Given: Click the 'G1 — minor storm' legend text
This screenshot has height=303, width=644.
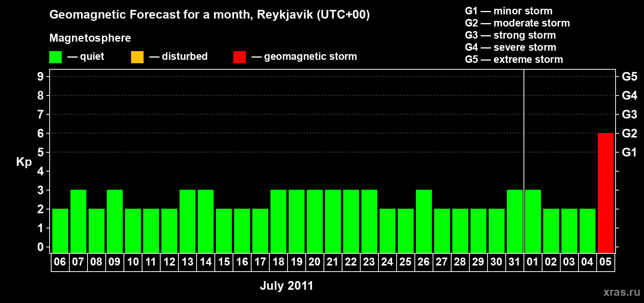Looking at the screenshot, I should click(509, 11).
